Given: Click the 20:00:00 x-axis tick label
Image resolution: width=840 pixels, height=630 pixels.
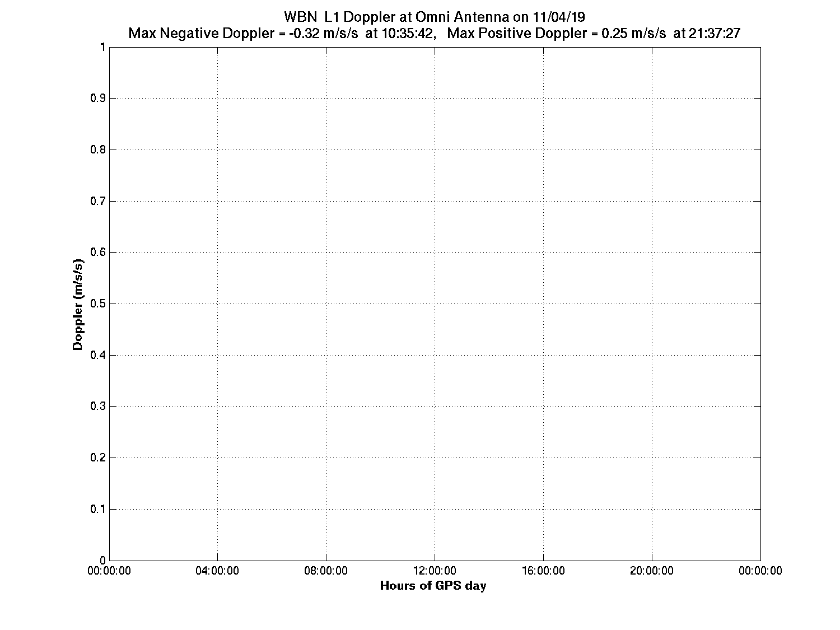Looking at the screenshot, I should (652, 571).
